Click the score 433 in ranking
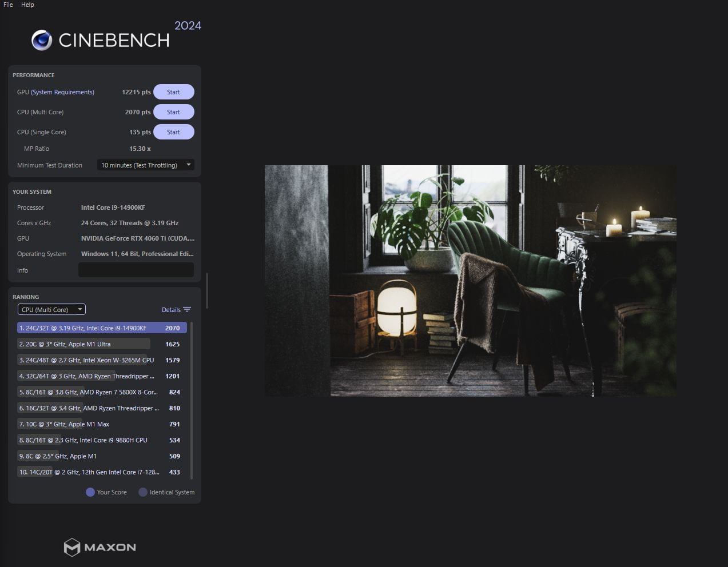 point(174,472)
